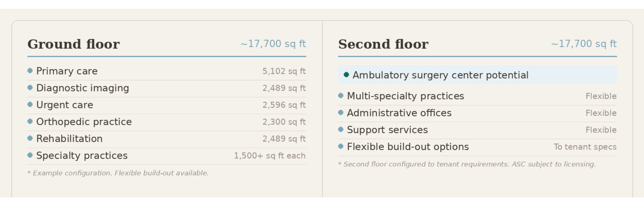Click the 5,102 sq ft Primary care value
The width and height of the screenshot is (644, 206).
(284, 71)
